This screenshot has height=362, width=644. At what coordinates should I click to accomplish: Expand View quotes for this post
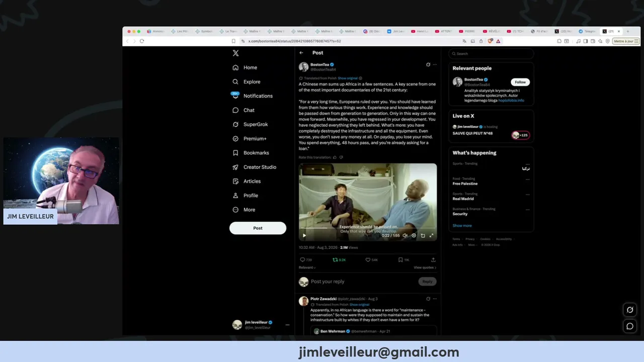click(425, 267)
